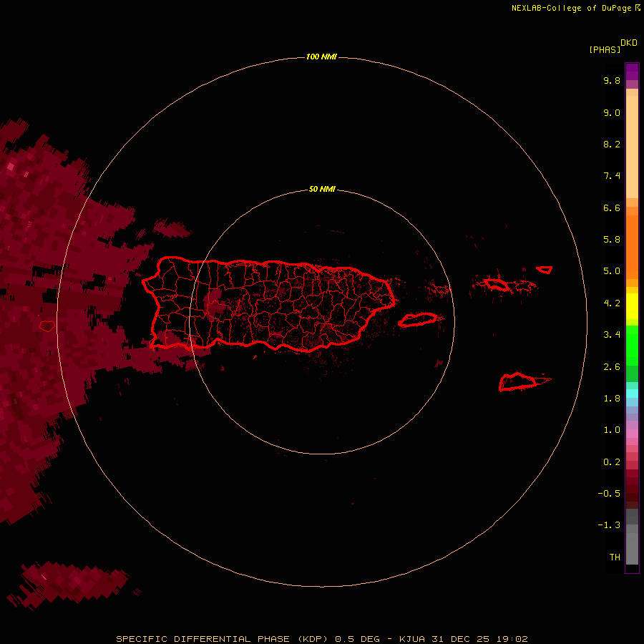Image resolution: width=644 pixels, height=644 pixels.
Task: Click the 1.0 value on the color scale
Action: pyautogui.click(x=612, y=430)
